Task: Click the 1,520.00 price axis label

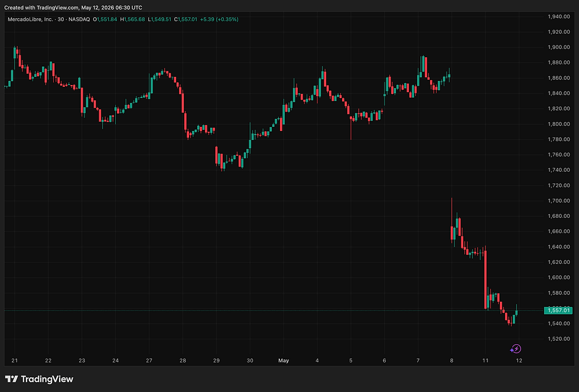Action: (559, 339)
